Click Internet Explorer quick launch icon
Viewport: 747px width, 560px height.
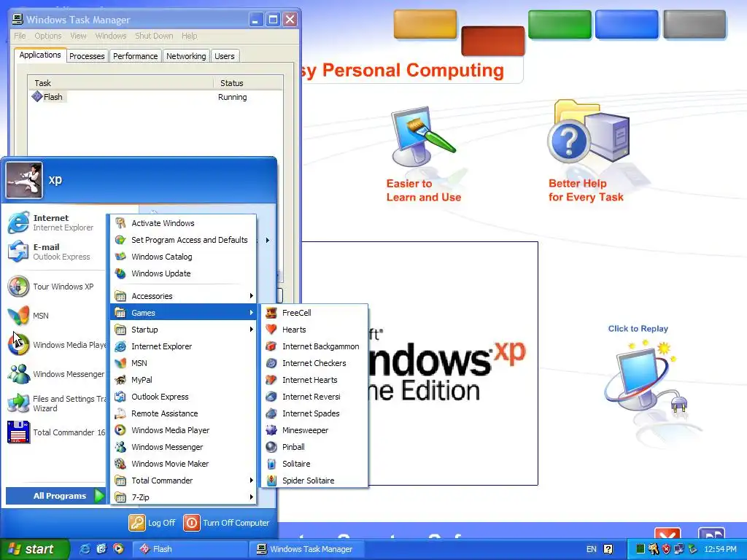(x=85, y=549)
